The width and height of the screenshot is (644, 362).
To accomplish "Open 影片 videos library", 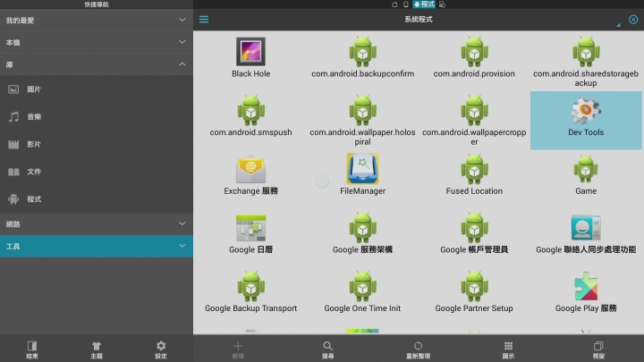I will [x=97, y=144].
